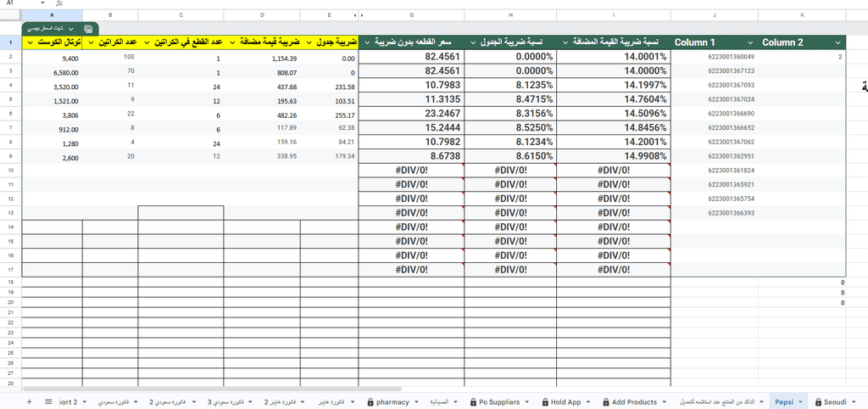The height and width of the screenshot is (409, 868).
Task: Click the table view icon beside table name
Action: [x=88, y=29]
